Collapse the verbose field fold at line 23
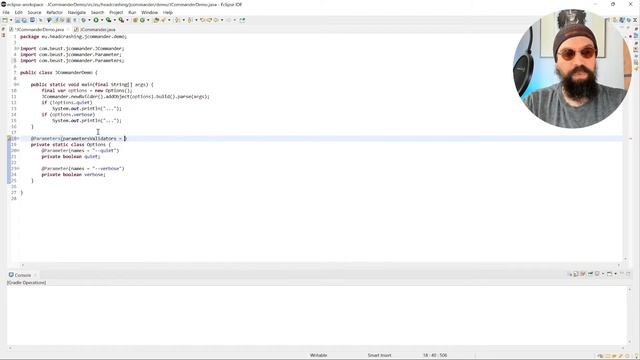Viewport: 640px width, 360px height. click(x=18, y=168)
